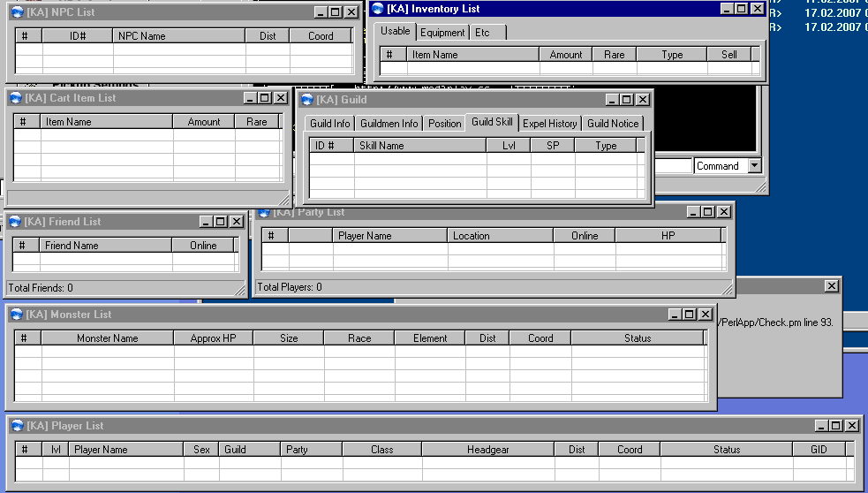Switch to the Position tab in Guild

tap(444, 124)
